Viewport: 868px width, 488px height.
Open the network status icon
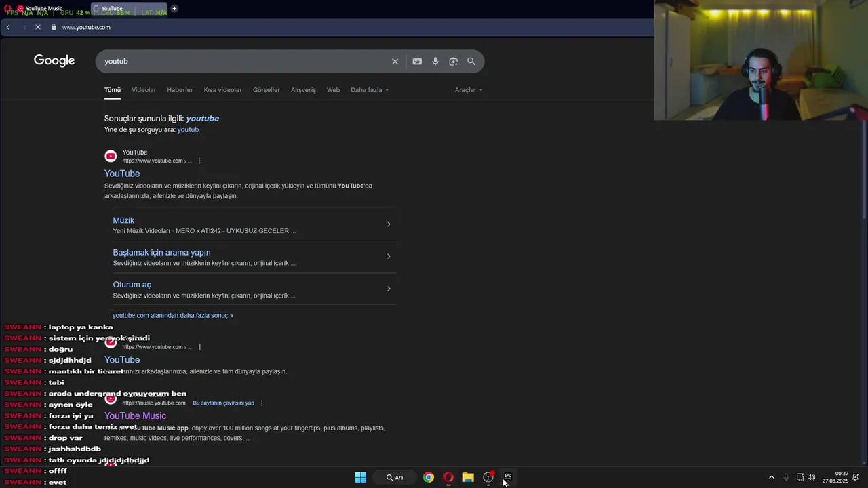[x=800, y=477]
